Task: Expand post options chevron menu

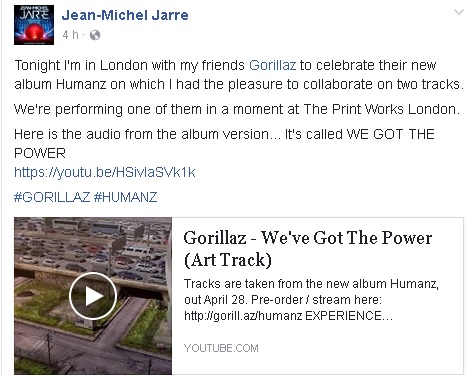Action: pyautogui.click(x=459, y=13)
